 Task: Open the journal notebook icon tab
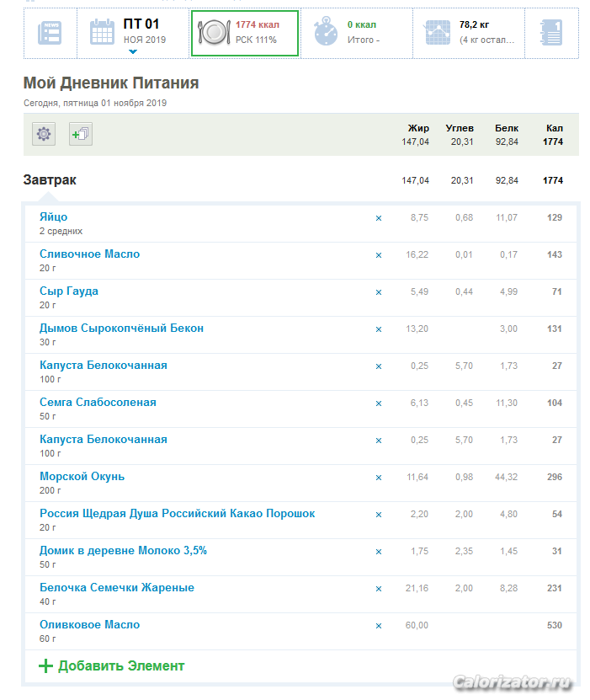550,33
